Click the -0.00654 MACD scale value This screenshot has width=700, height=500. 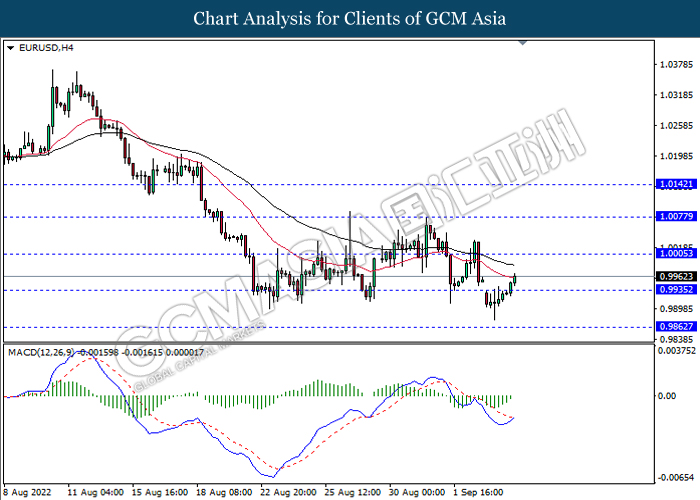[676, 478]
